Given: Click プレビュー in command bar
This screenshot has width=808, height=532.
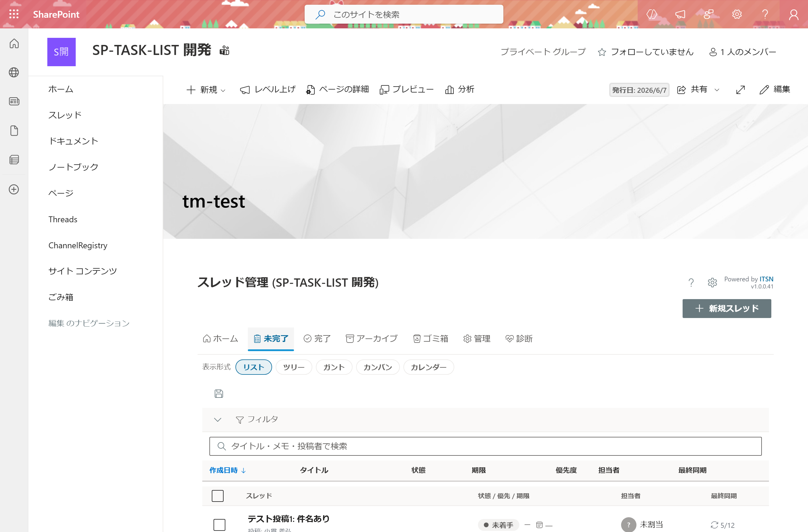Looking at the screenshot, I should [406, 90].
